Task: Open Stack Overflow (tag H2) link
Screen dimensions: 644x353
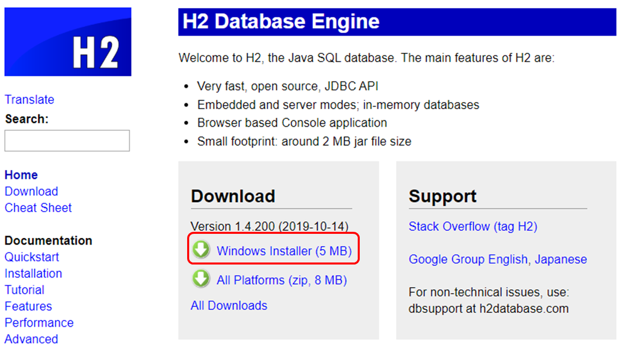Action: click(473, 227)
